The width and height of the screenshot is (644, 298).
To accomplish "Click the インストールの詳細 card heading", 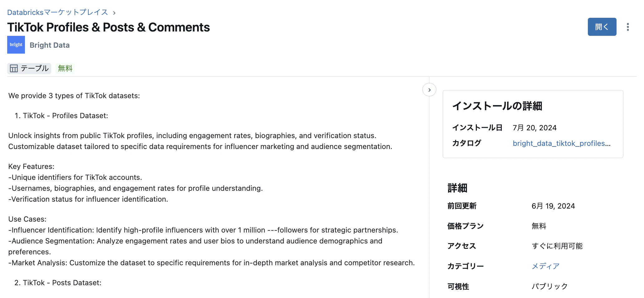I will pyautogui.click(x=497, y=106).
